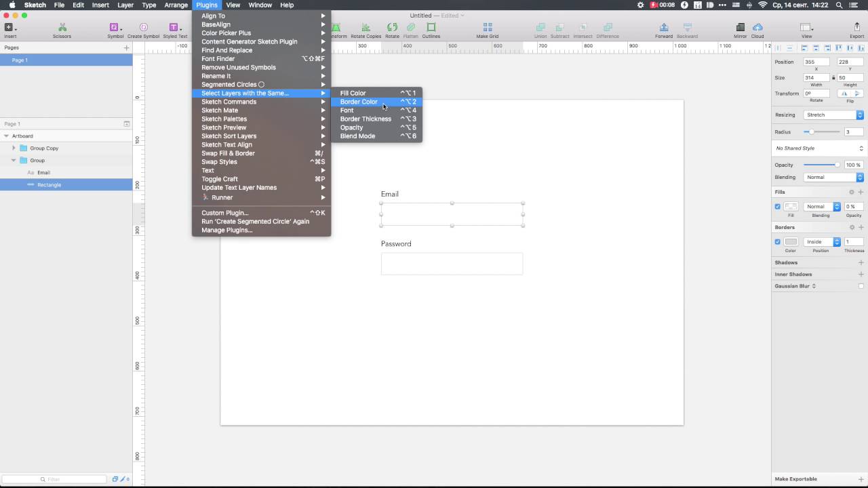The height and width of the screenshot is (488, 868).
Task: Click the border color swatch
Action: [791, 242]
